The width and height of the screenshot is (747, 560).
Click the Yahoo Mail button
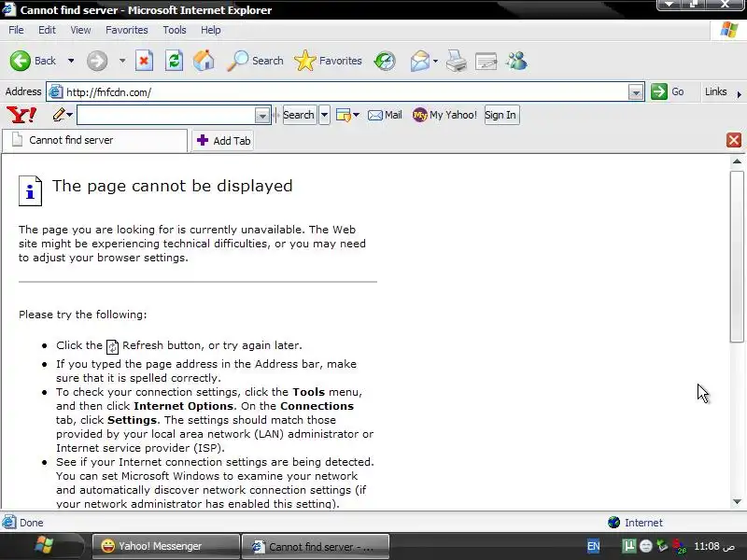click(x=385, y=115)
